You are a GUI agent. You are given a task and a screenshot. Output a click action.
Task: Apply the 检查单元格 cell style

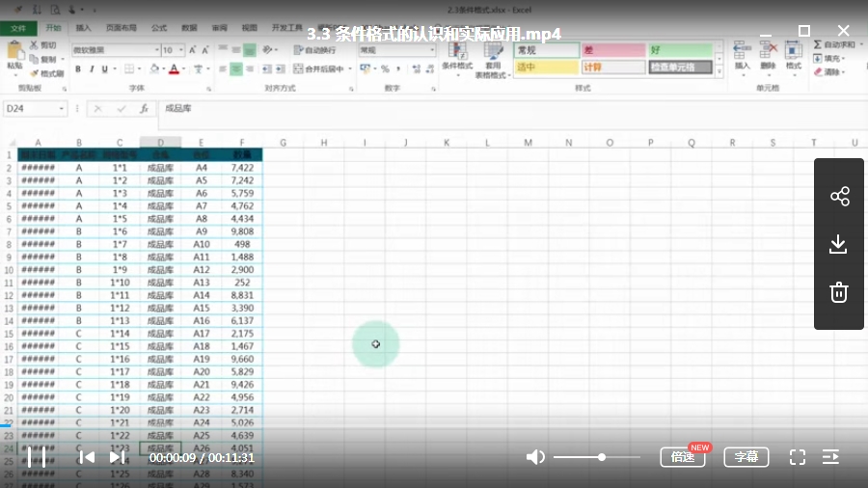680,68
